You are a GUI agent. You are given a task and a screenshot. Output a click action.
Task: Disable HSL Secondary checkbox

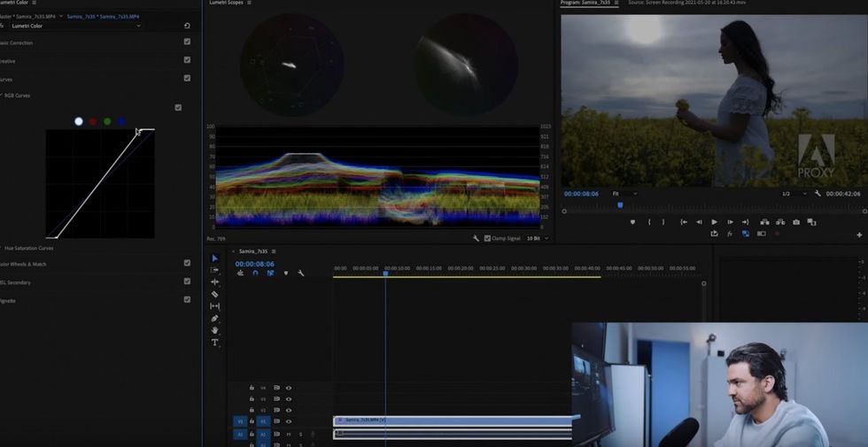coord(187,281)
